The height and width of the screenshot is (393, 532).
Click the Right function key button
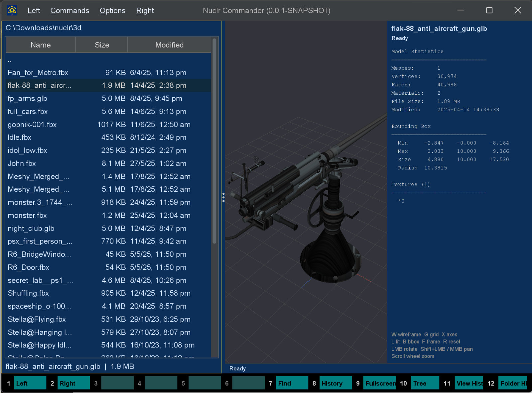pos(74,383)
